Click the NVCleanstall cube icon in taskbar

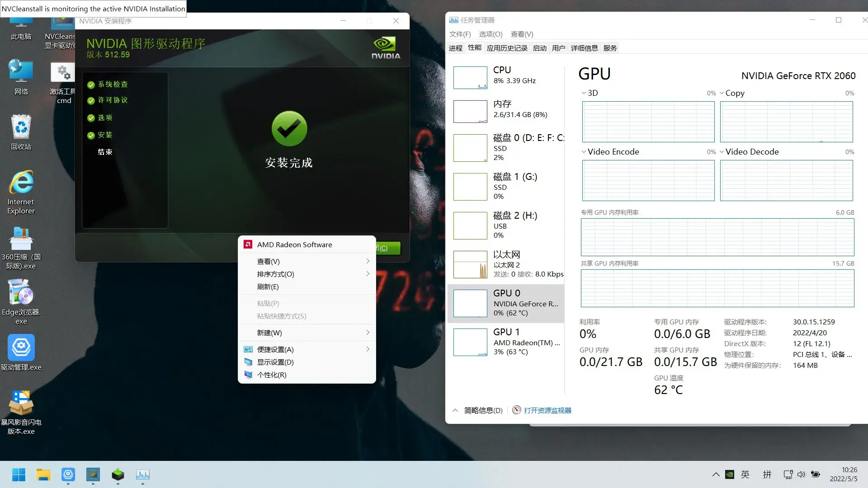pyautogui.click(x=118, y=474)
